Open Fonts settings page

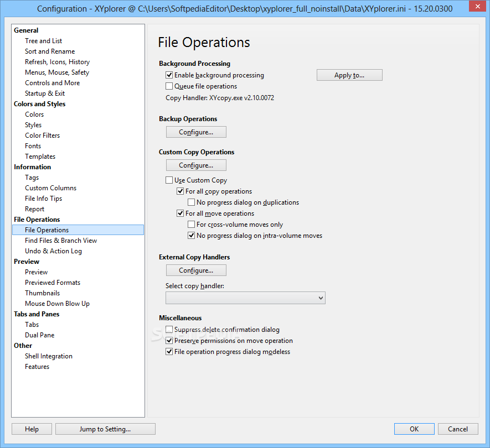pos(33,146)
